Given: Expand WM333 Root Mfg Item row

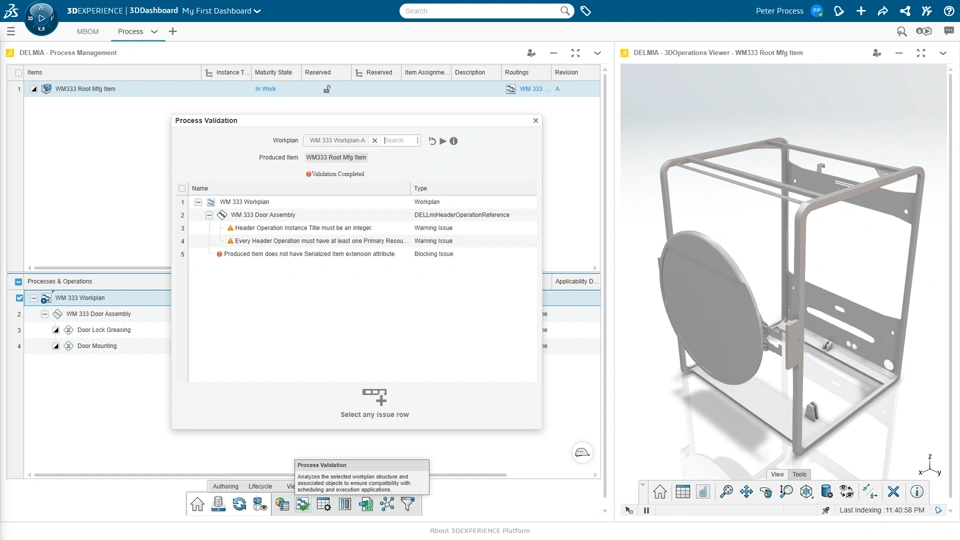Looking at the screenshot, I should pos(34,89).
